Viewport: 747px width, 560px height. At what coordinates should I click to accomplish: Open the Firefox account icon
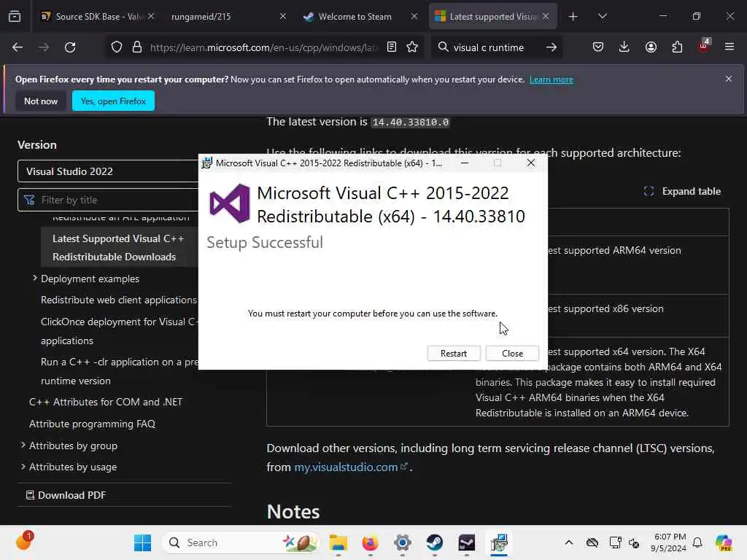[651, 47]
